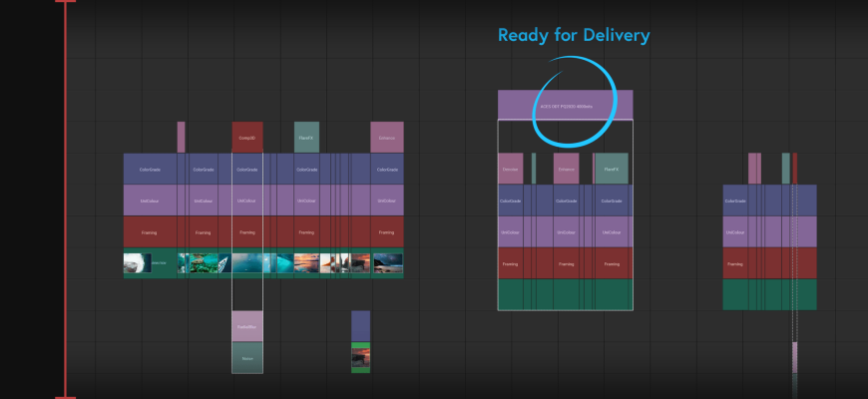This screenshot has height=399, width=868.
Task: Select the small unlabeled pink block left of Comp3D
Action: (181, 138)
